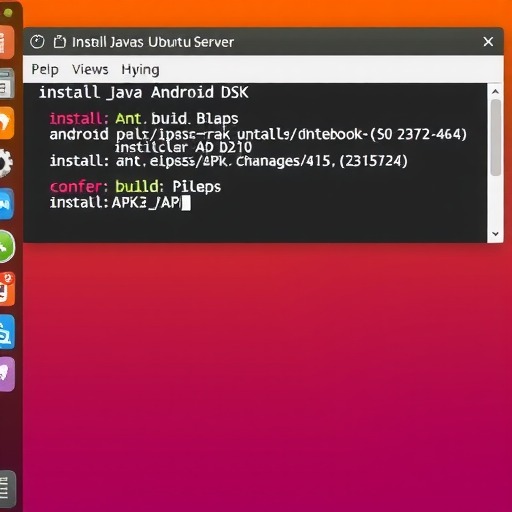Click the pink 'confer:' label

(x=79, y=187)
